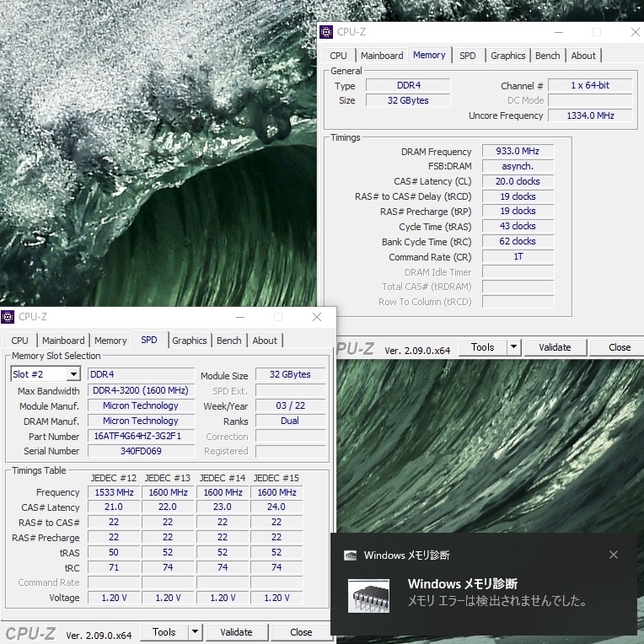
Task: Click the Close button in the SPD window
Action: click(x=301, y=632)
